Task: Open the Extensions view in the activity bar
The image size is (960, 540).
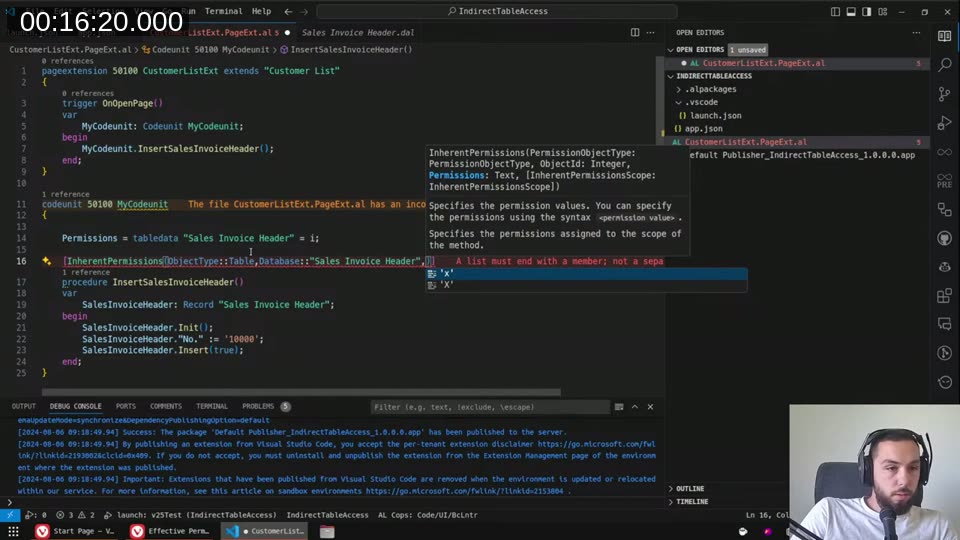Action: (944, 296)
